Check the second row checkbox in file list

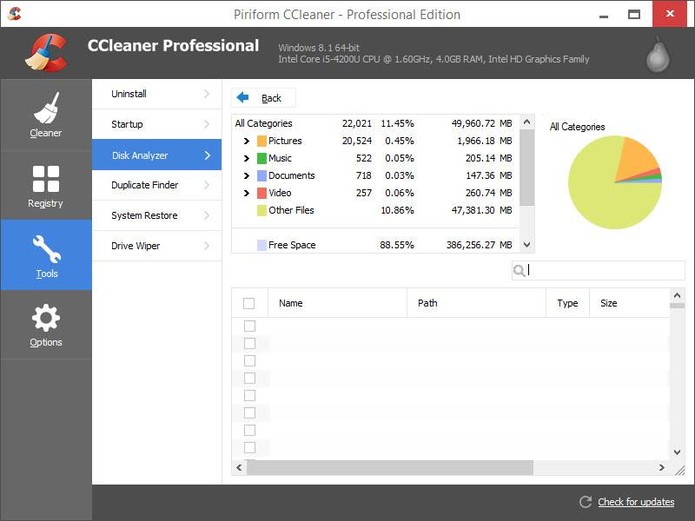click(x=249, y=343)
